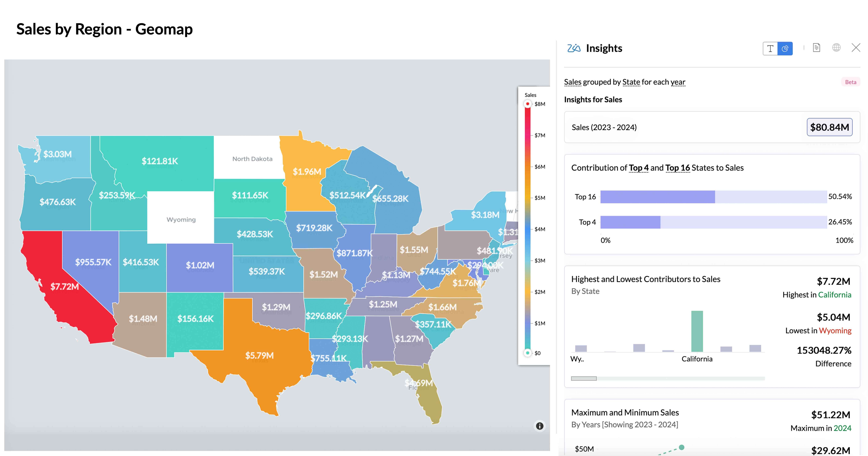
Task: Click the underlined year link
Action: coord(678,82)
